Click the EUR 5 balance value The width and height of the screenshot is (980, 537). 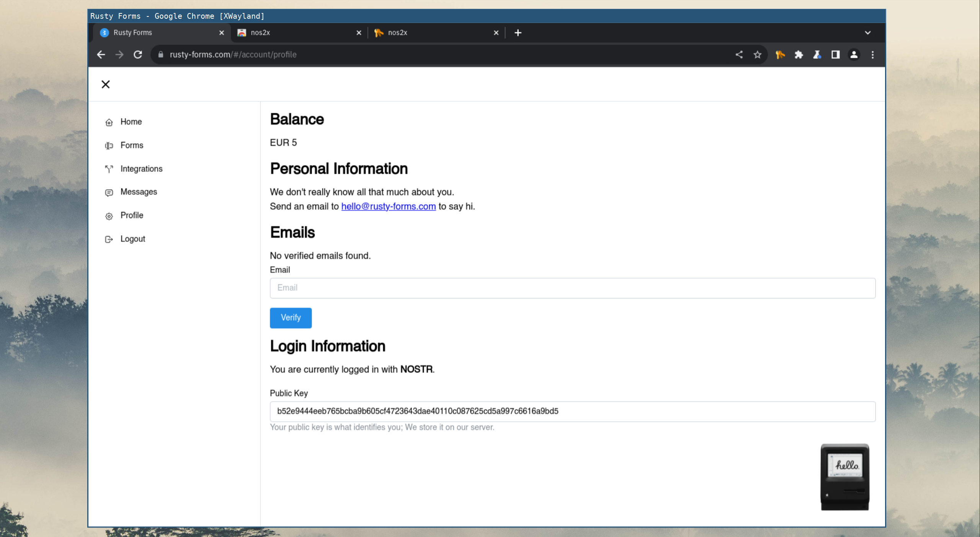pyautogui.click(x=283, y=143)
